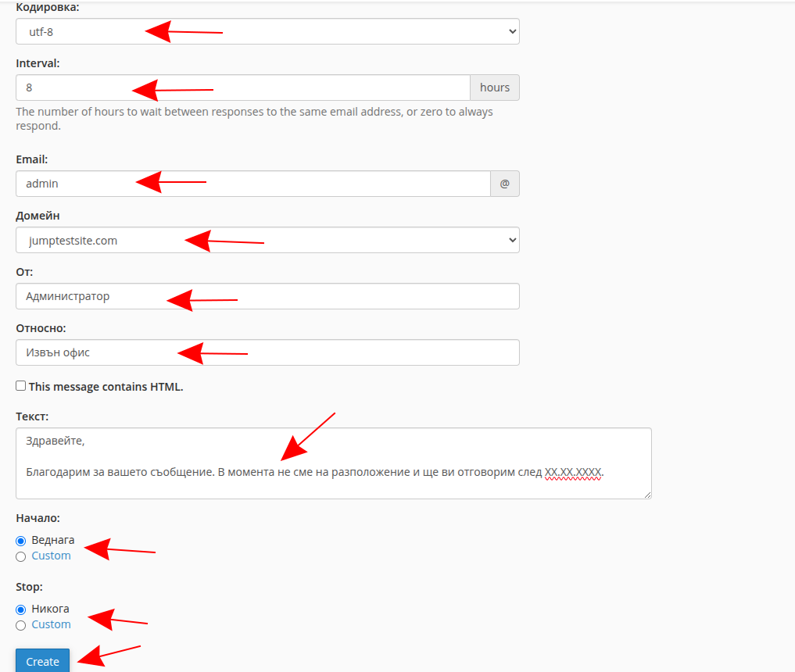Enable the "This message contains HTML" checkbox
This screenshot has height=672, width=795.
pos(21,386)
